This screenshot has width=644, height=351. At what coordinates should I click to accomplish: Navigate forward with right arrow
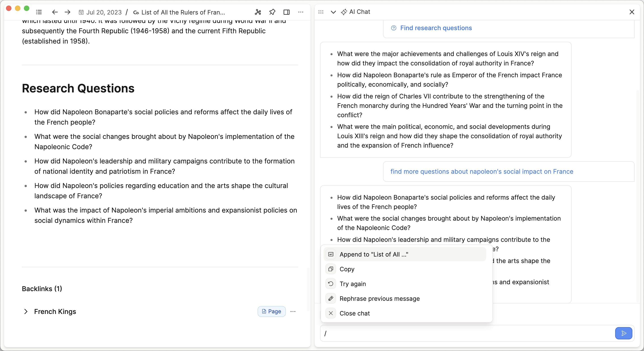pyautogui.click(x=67, y=12)
